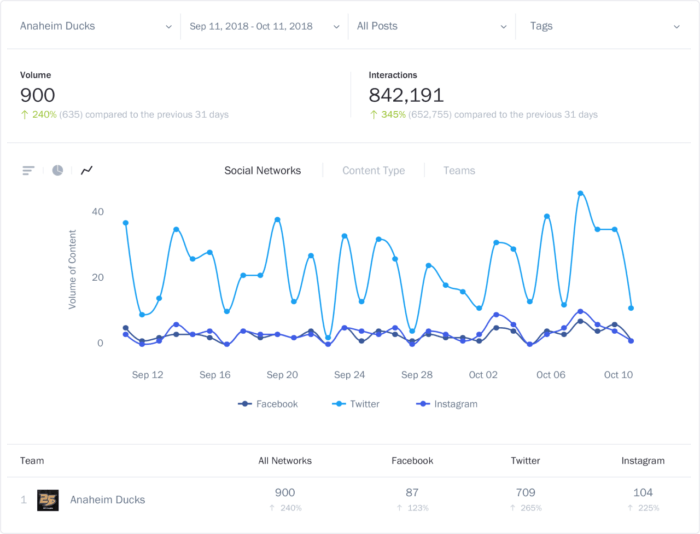This screenshot has width=700, height=534.
Task: Switch to the bar chart view icon
Action: pos(28,171)
